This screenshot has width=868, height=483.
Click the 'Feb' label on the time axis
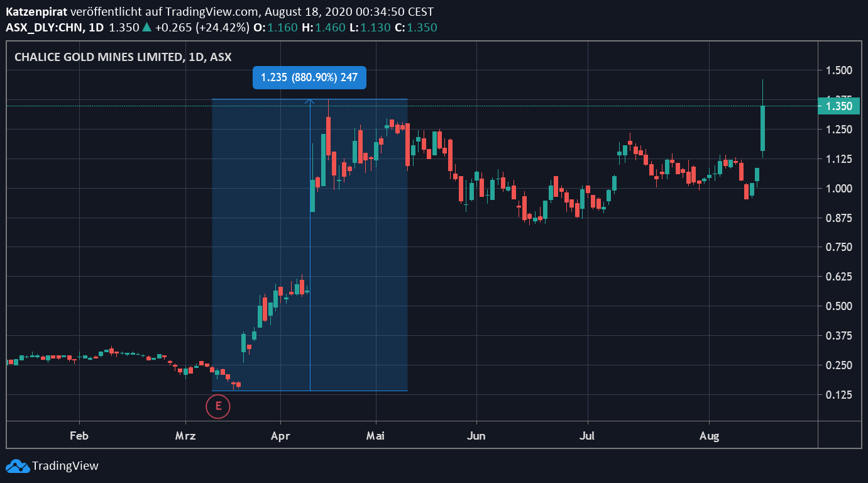[79, 435]
